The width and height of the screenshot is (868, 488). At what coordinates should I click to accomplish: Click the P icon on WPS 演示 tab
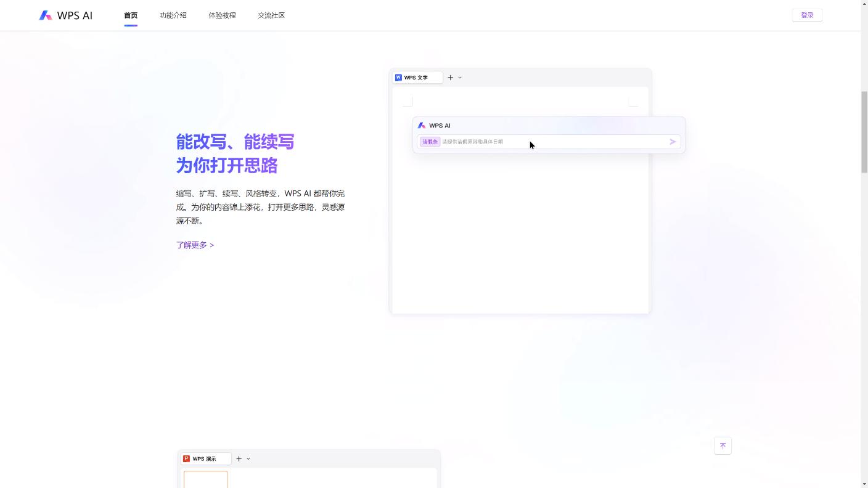(186, 458)
